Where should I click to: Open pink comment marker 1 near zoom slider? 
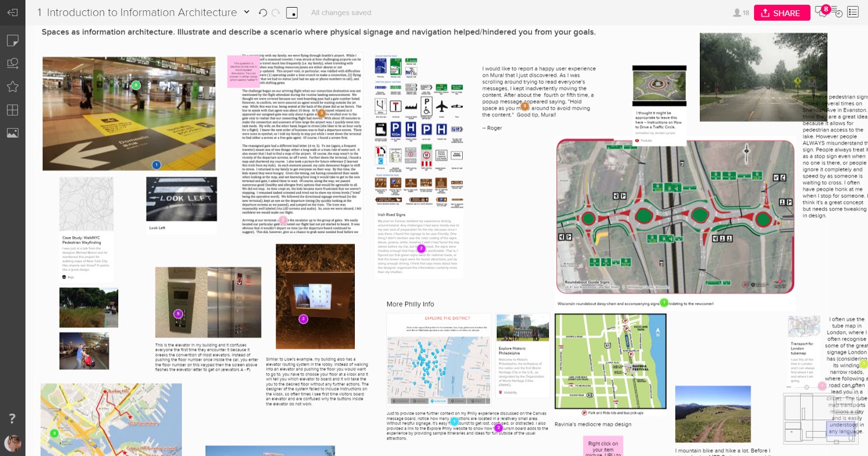[x=822, y=386]
